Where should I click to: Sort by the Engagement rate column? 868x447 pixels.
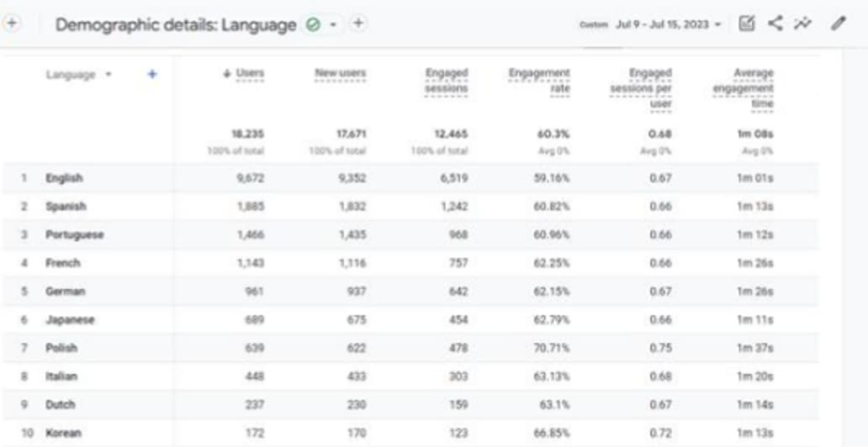[x=539, y=82]
